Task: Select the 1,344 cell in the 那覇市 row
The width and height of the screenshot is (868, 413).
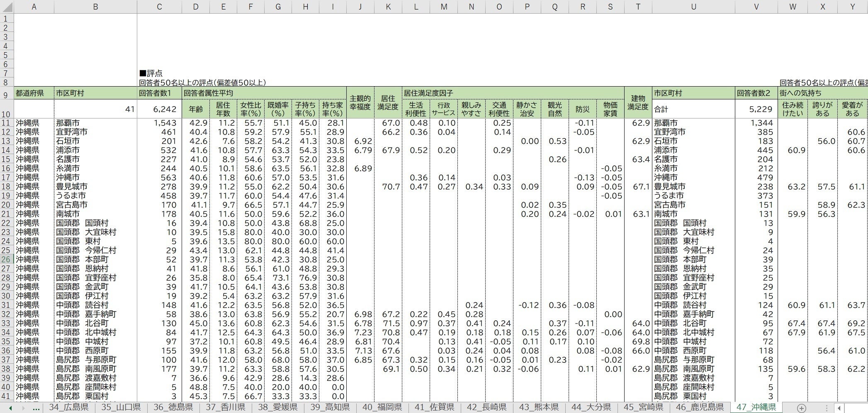Action: pyautogui.click(x=756, y=123)
